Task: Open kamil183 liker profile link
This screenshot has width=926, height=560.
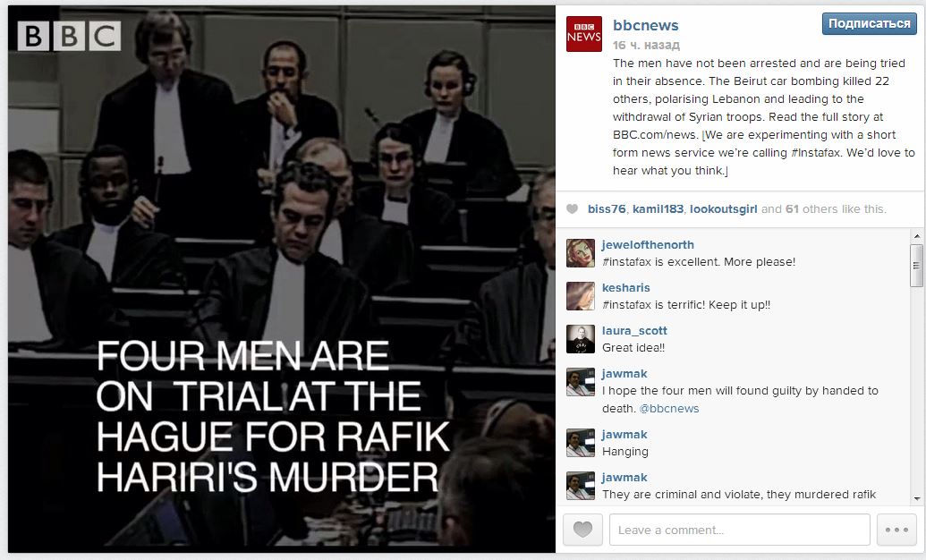Action: coord(658,209)
